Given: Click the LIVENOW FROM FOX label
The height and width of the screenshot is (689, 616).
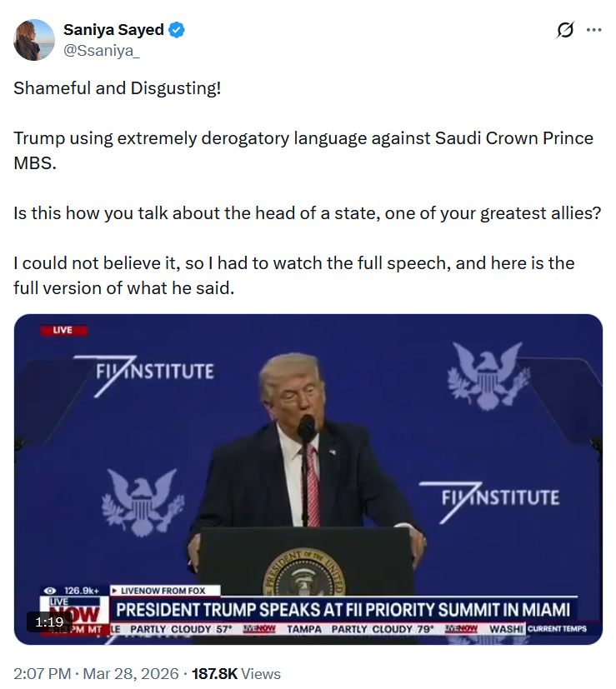Looking at the screenshot, I should coord(163,591).
